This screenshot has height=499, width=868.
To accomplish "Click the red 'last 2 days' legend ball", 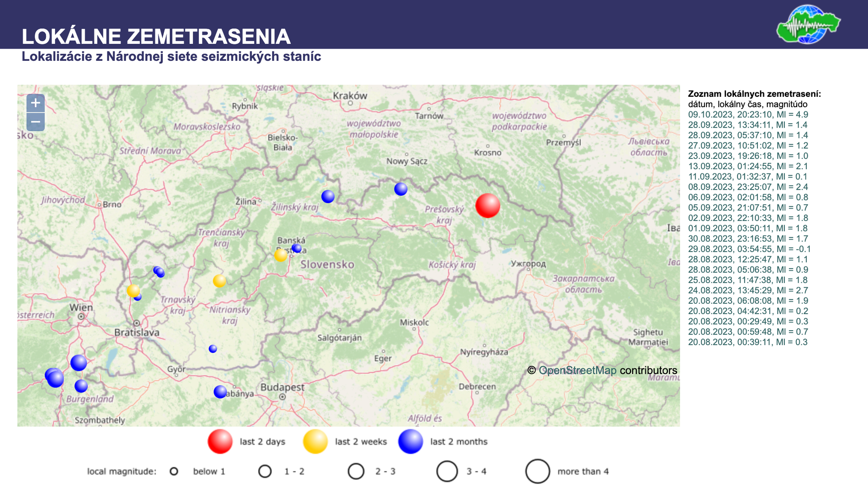I will (220, 442).
